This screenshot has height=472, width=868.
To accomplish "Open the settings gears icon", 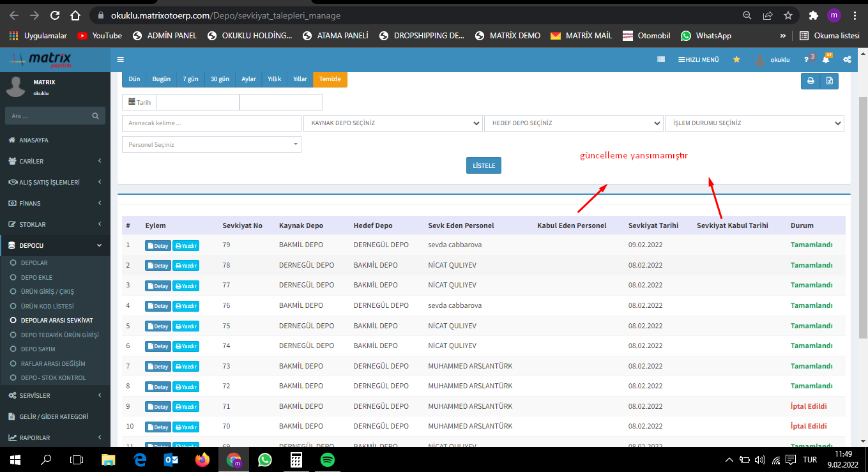I will [x=847, y=59].
